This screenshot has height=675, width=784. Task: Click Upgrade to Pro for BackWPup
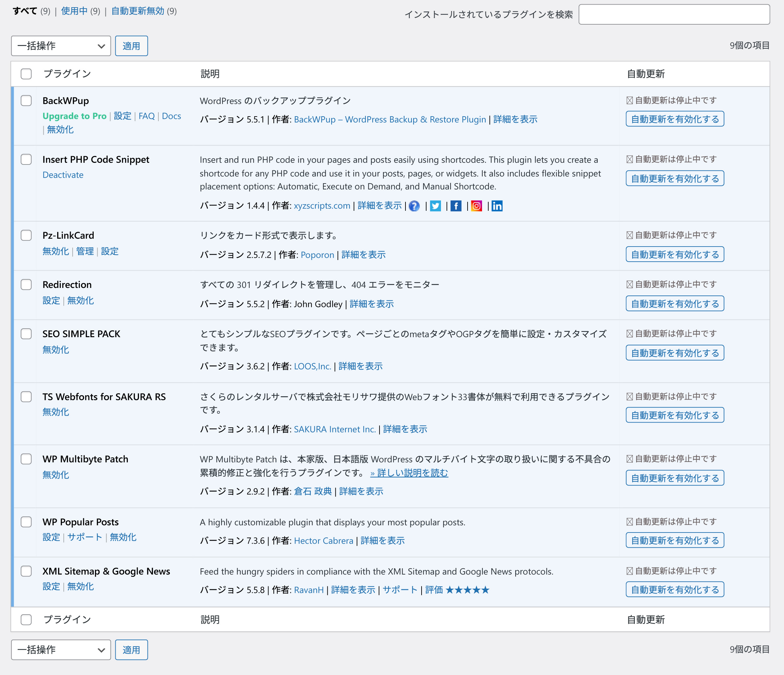point(74,116)
